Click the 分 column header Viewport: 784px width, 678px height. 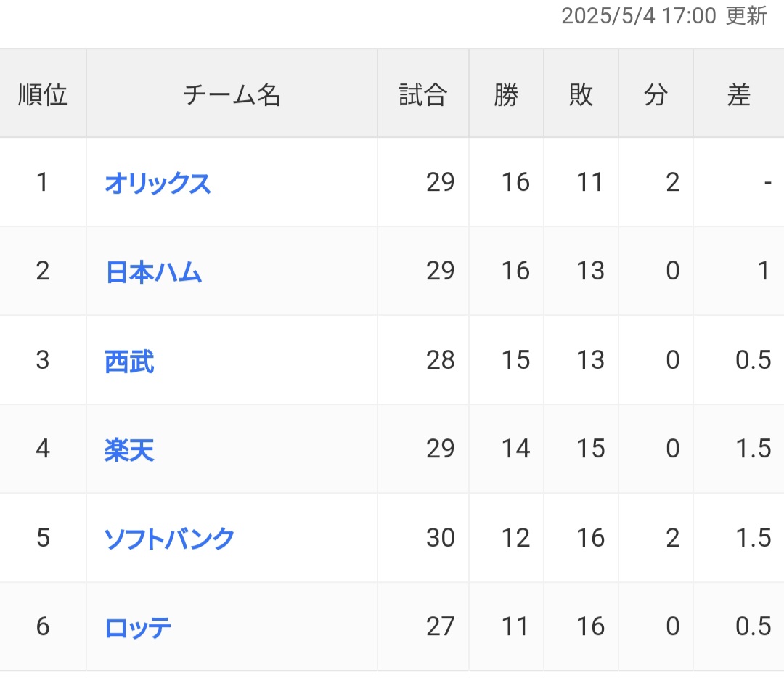(x=656, y=94)
